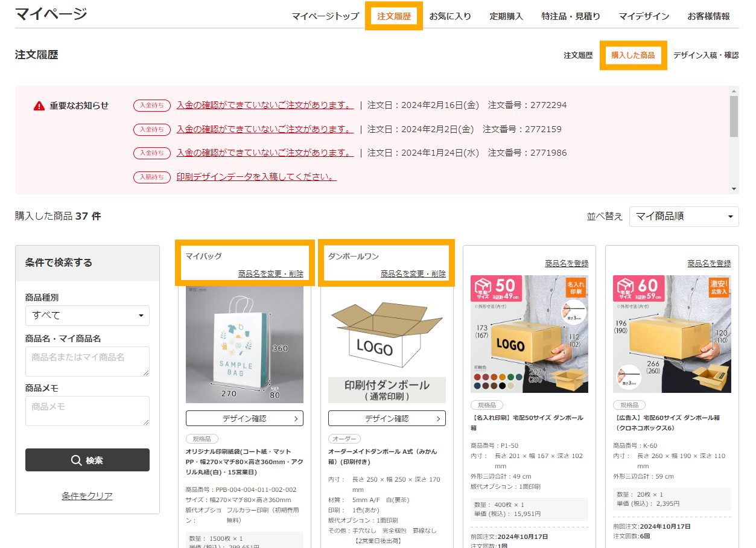Click オーダー tag on ダンボールワン card
The height and width of the screenshot is (548, 756).
345,439
